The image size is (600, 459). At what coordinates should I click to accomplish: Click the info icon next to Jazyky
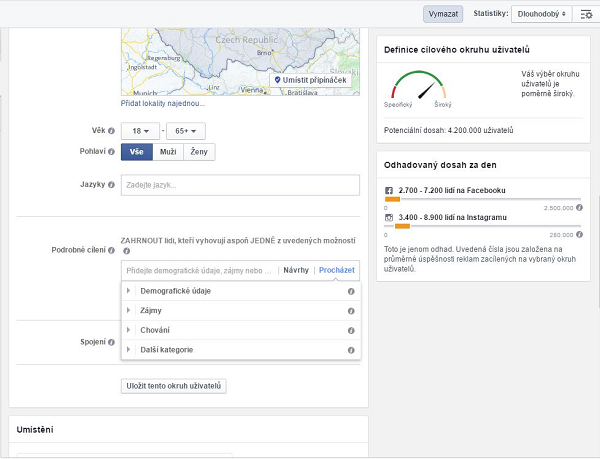[111, 185]
